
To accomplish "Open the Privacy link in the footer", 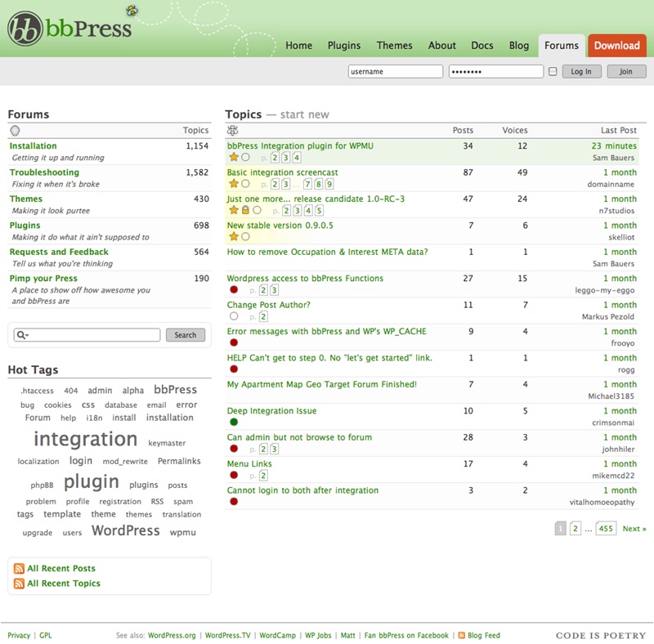I will point(19,635).
